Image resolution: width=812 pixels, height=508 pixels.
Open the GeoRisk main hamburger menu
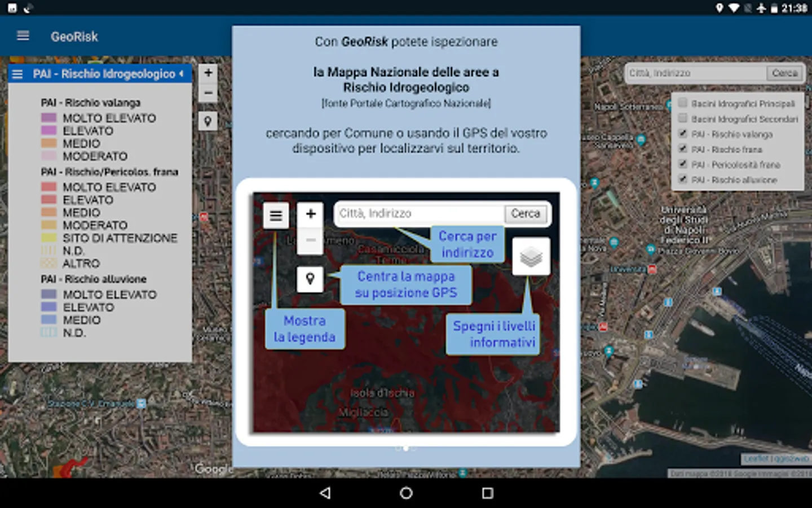tap(23, 36)
